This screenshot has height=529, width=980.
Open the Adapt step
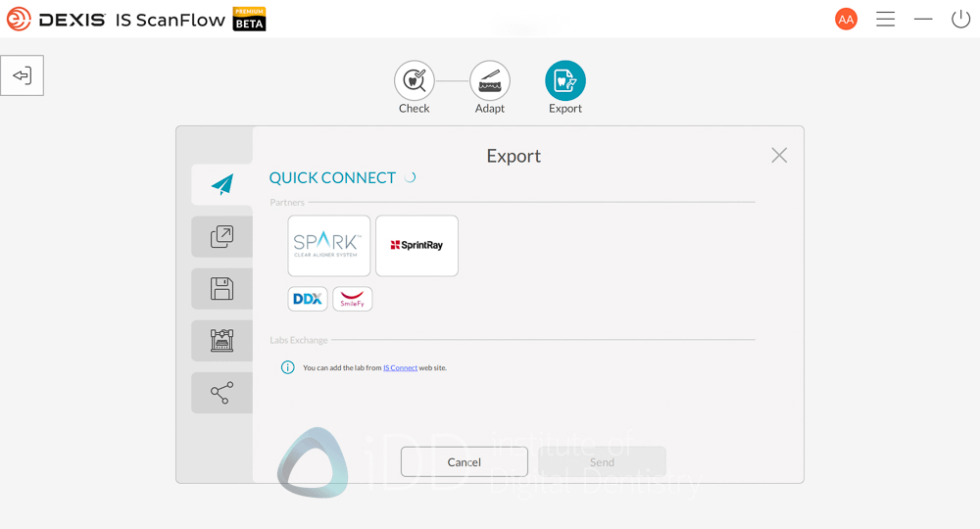490,81
